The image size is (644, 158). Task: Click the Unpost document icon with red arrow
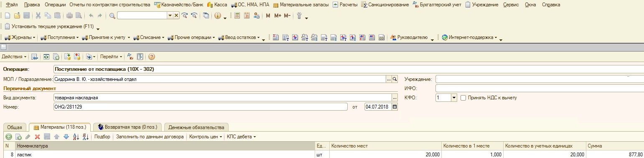click(x=77, y=56)
